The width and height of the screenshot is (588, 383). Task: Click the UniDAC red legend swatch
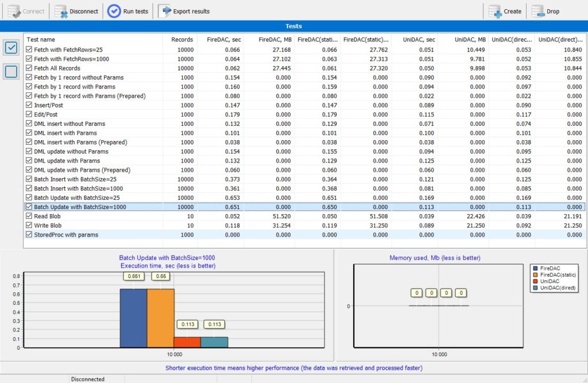point(536,281)
